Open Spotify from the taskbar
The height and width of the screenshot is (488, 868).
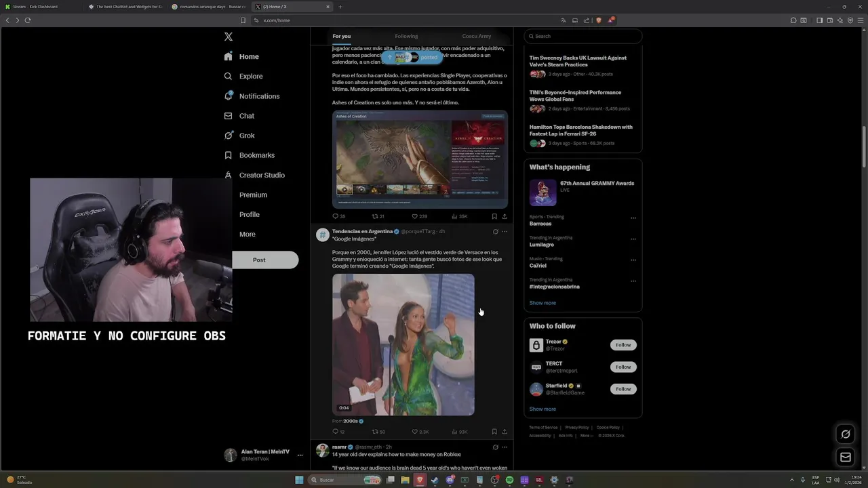[509, 480]
